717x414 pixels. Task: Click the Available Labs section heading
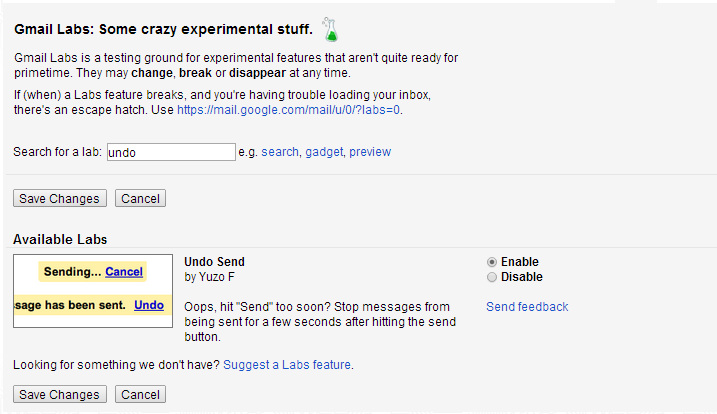(x=60, y=239)
